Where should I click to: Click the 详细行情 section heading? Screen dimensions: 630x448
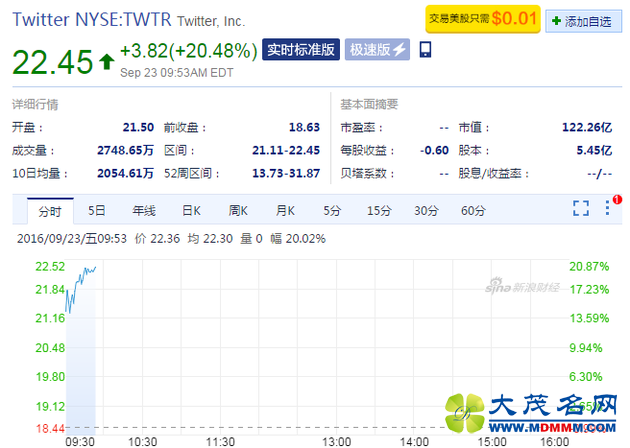(x=35, y=104)
